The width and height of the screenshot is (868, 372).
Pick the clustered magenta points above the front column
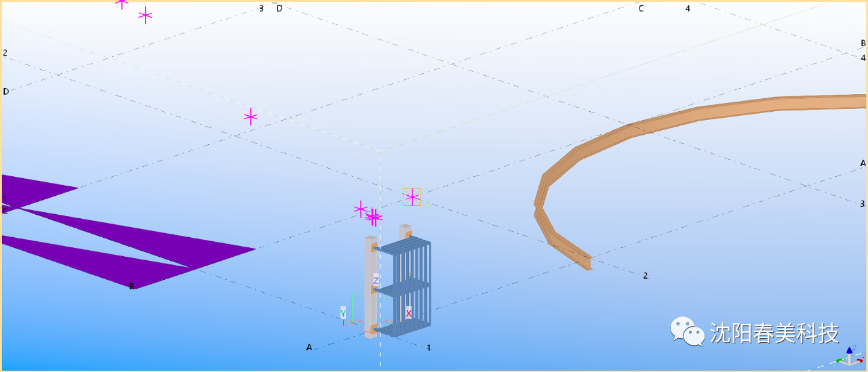click(x=374, y=218)
